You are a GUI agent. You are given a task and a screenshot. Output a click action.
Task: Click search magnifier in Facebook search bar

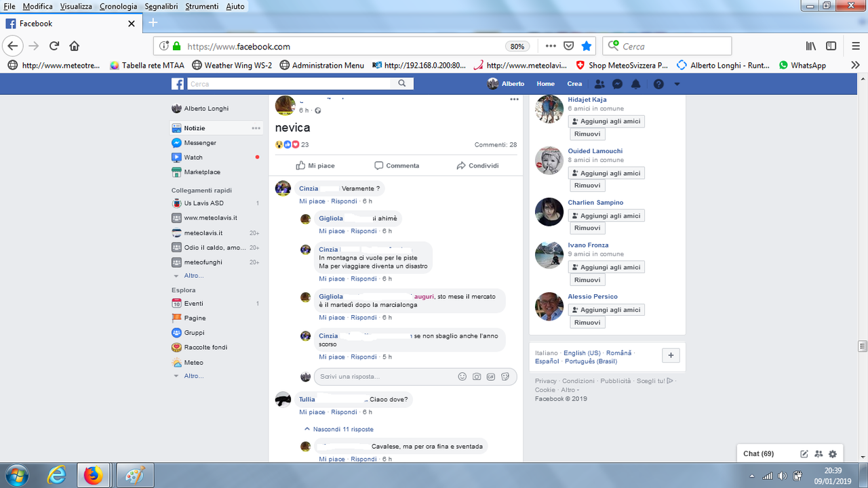pyautogui.click(x=402, y=83)
